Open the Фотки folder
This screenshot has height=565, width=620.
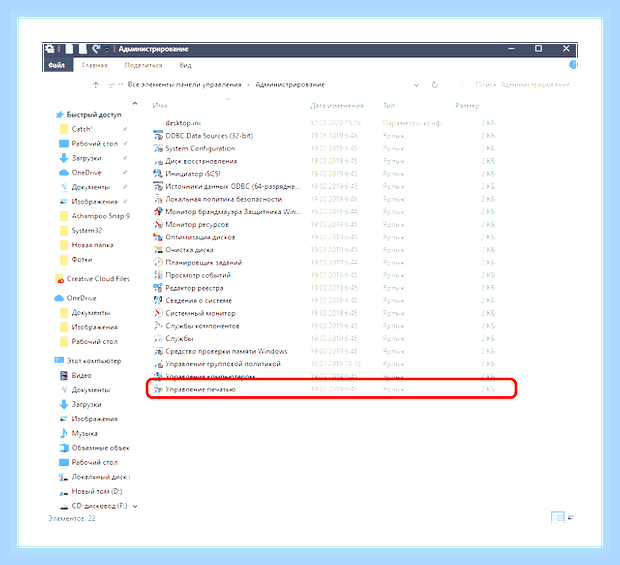pyautogui.click(x=82, y=259)
